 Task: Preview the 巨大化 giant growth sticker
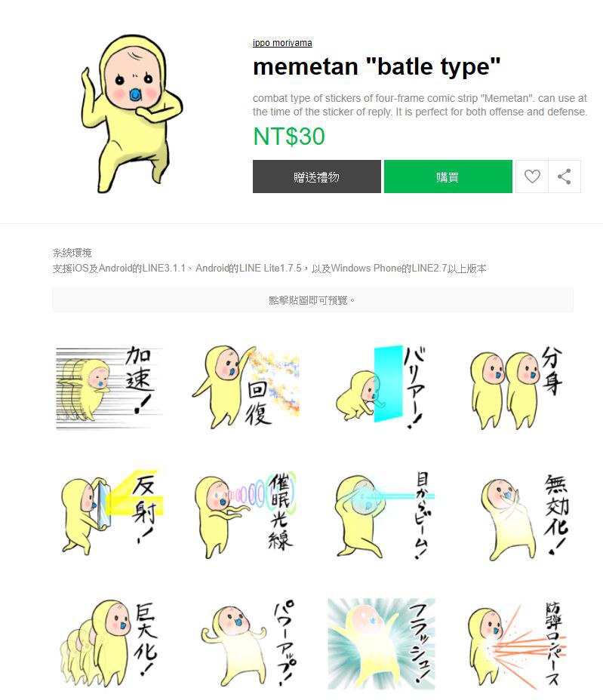[x=110, y=643]
